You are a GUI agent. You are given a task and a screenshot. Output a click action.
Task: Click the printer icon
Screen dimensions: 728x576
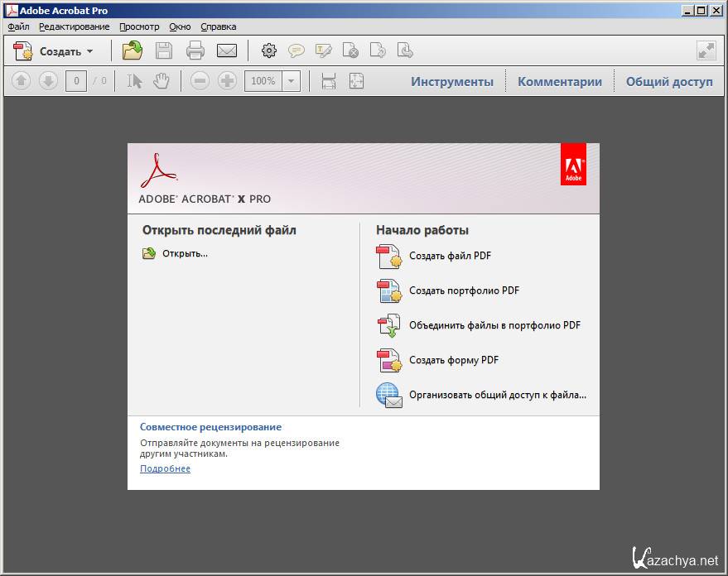195,50
